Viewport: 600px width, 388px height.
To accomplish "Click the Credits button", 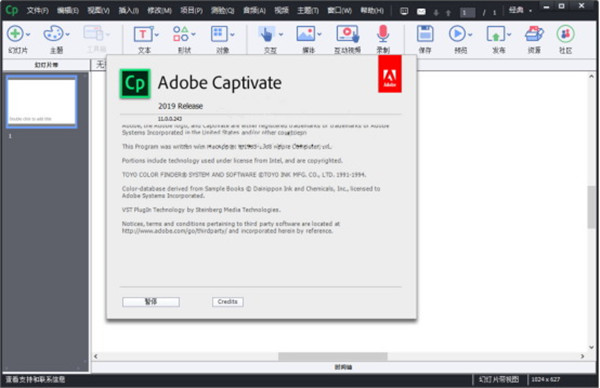I will [228, 302].
